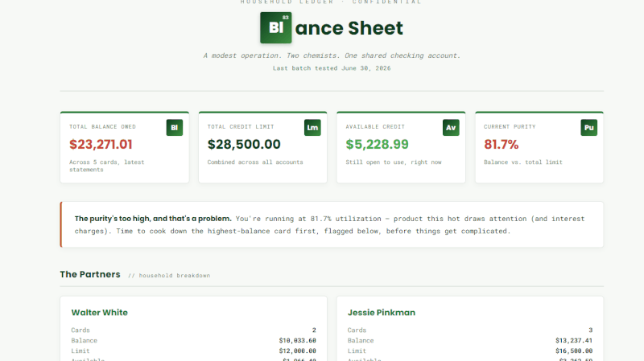644x361 pixels.
Task: Click the Bl element logo tile
Action: point(275,27)
